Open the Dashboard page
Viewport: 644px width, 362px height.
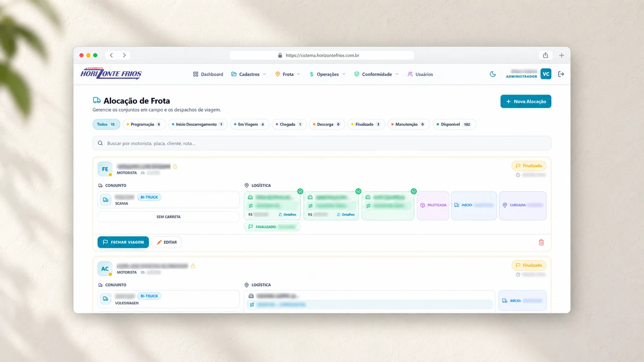point(208,74)
